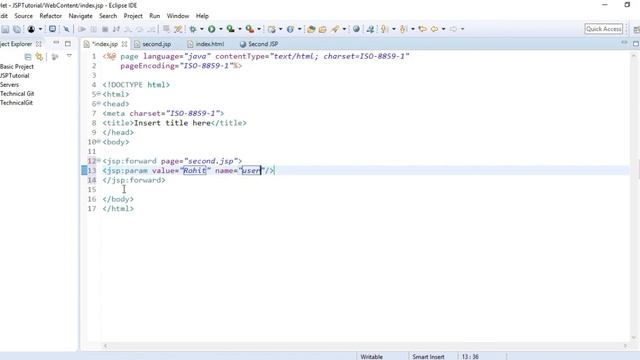Image resolution: width=640 pixels, height=360 pixels.
Task: Toggle Link with Editor in Project Explorer
Action: coord(39,57)
